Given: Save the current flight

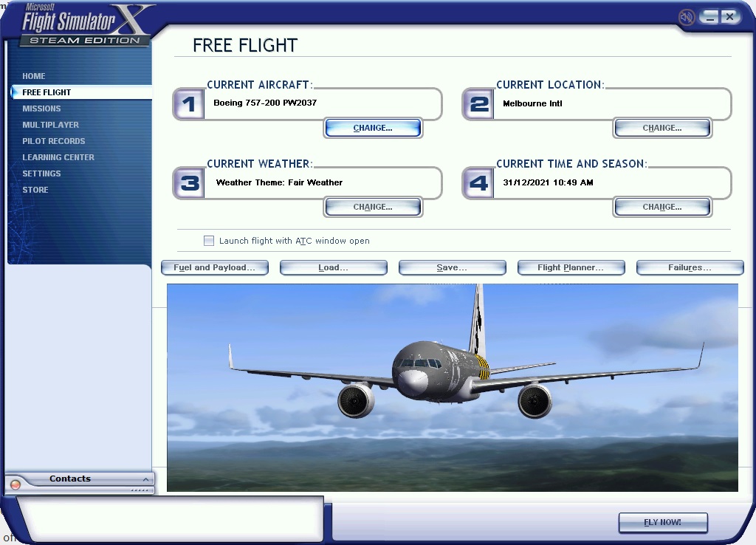Looking at the screenshot, I should pyautogui.click(x=452, y=267).
